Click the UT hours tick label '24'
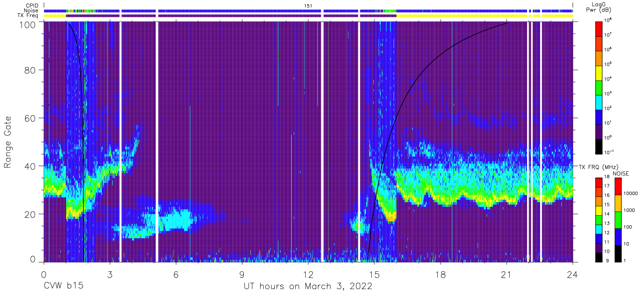 pyautogui.click(x=573, y=274)
